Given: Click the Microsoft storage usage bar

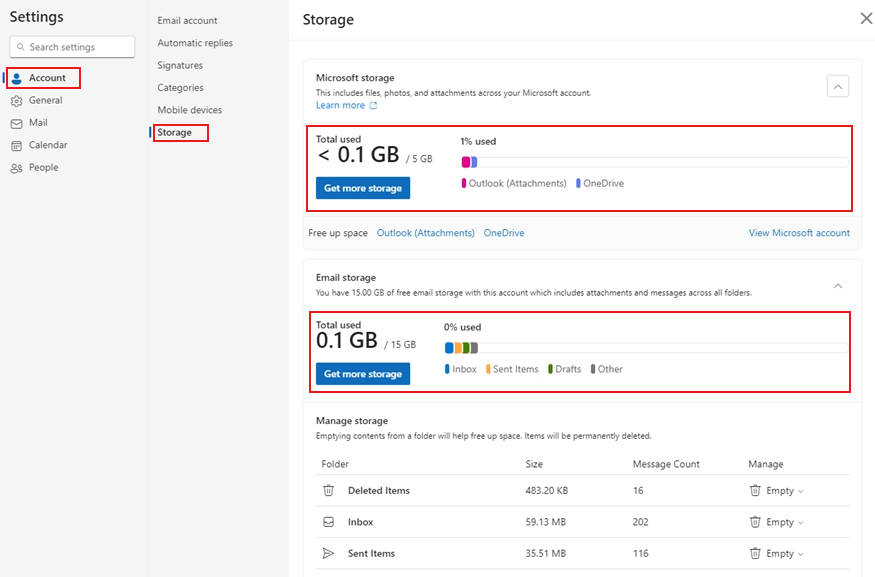Looking at the screenshot, I should (x=655, y=162).
